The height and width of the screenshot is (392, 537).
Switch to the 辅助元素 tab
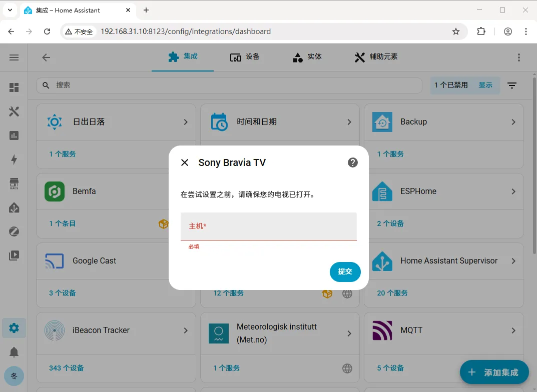point(376,57)
